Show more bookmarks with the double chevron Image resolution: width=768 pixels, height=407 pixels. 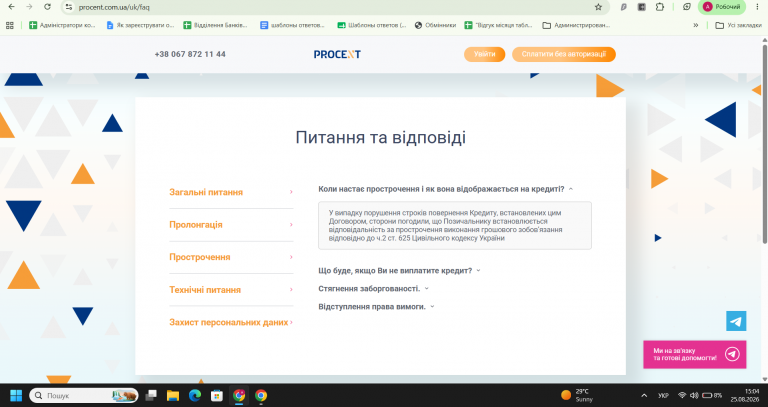(696, 25)
